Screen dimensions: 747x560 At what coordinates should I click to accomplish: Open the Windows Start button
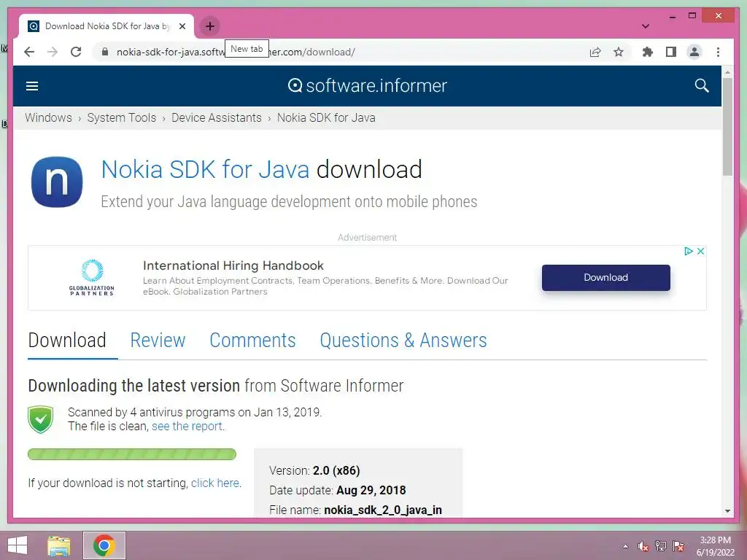coord(18,545)
